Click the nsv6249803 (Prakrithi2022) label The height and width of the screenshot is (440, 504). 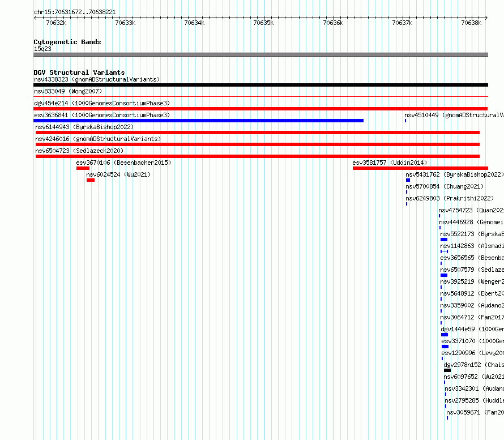click(450, 198)
